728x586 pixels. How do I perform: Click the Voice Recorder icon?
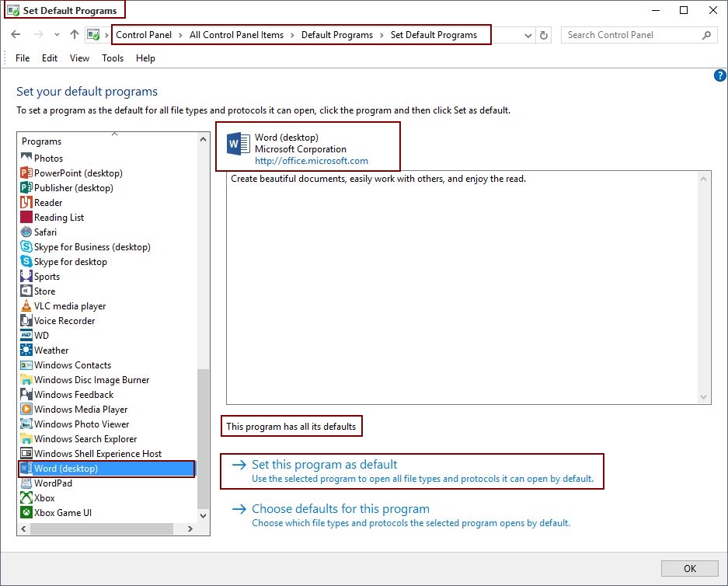click(x=26, y=320)
